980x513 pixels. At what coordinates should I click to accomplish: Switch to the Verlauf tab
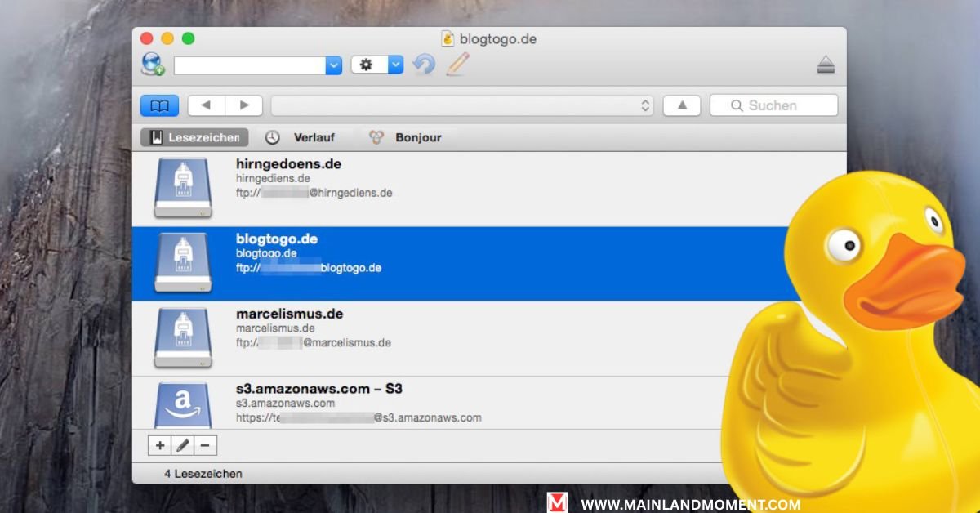pos(301,137)
